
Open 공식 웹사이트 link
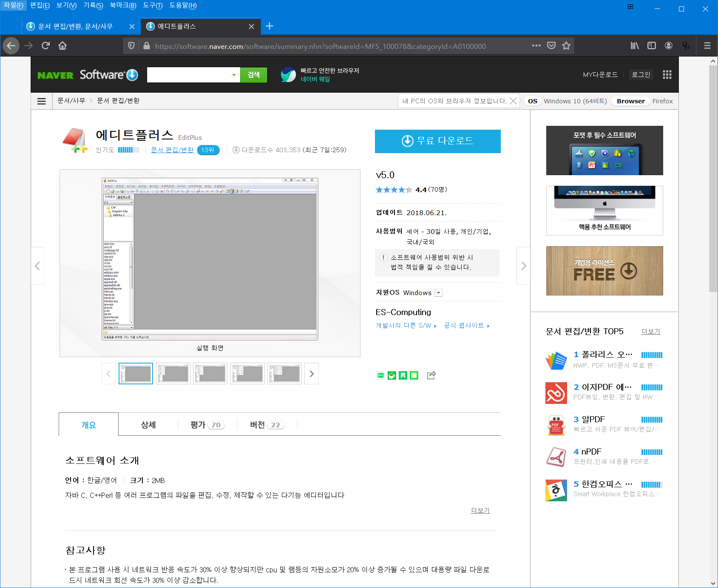click(467, 326)
